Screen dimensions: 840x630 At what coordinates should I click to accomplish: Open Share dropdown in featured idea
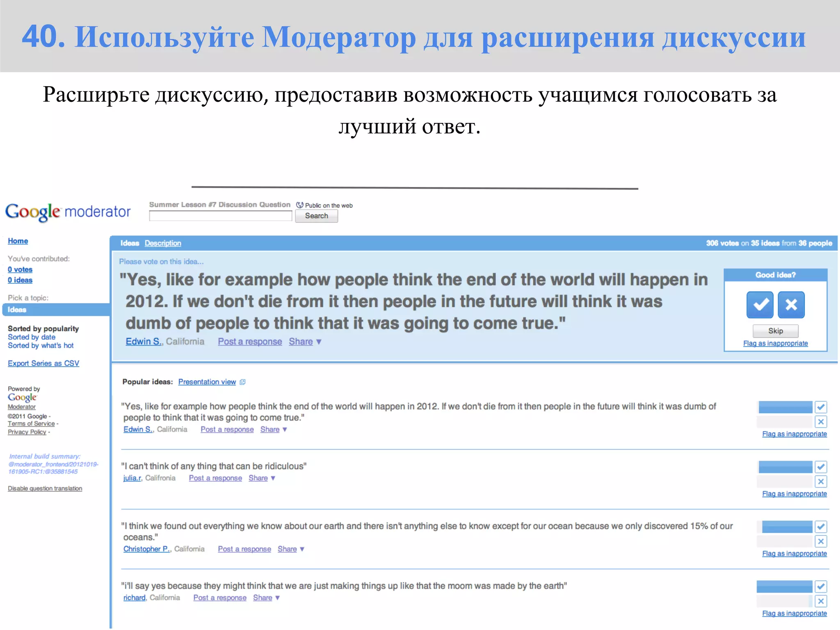(305, 342)
